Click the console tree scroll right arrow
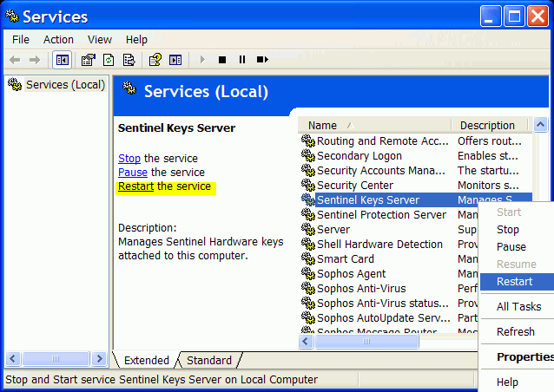Screen dimensions: 554x392 [x=100, y=359]
